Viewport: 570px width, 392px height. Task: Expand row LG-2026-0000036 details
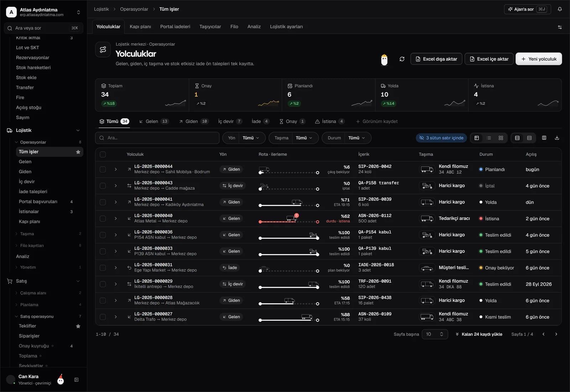(116, 235)
